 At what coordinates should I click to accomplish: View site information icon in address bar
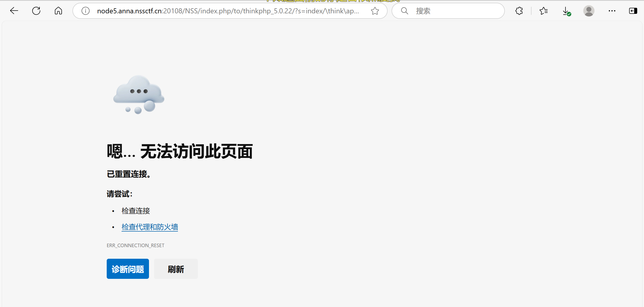[86, 11]
